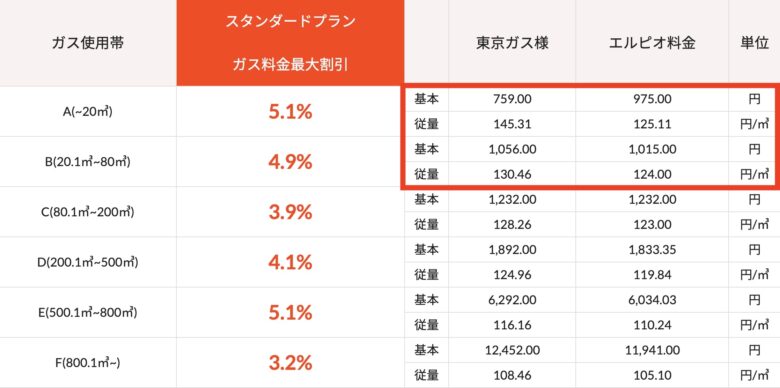This screenshot has height=388, width=780.
Task: Click the 4.9% discount value
Action: pyautogui.click(x=291, y=163)
